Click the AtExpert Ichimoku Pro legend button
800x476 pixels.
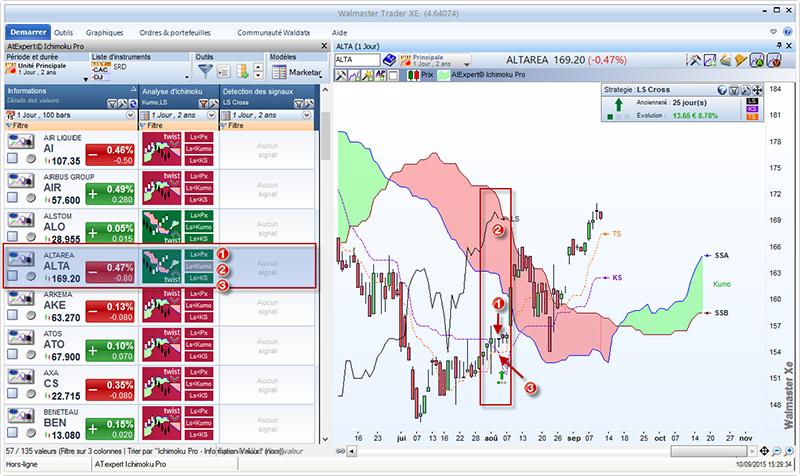coord(482,75)
